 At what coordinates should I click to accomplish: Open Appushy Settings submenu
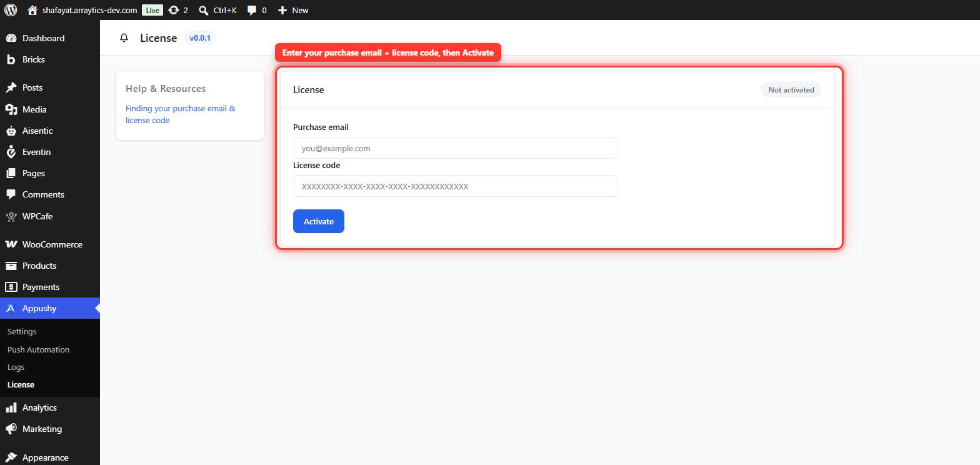(22, 331)
